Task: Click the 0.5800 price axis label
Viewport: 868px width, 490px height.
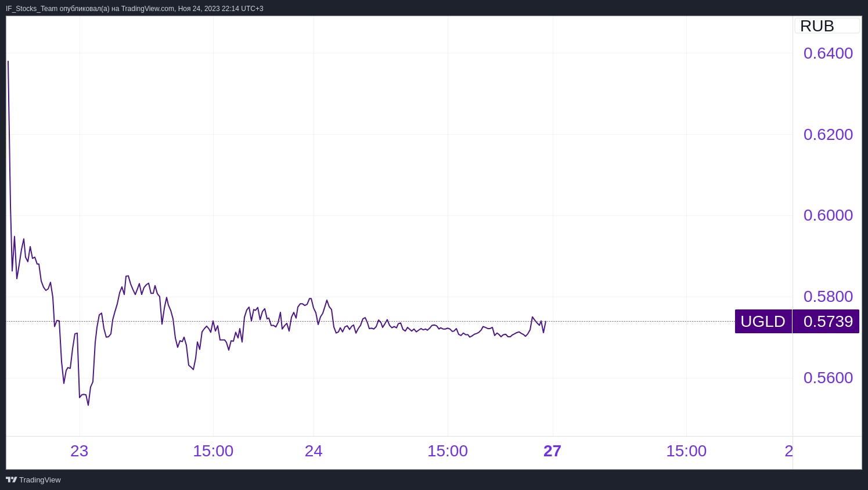Action: pyautogui.click(x=828, y=297)
